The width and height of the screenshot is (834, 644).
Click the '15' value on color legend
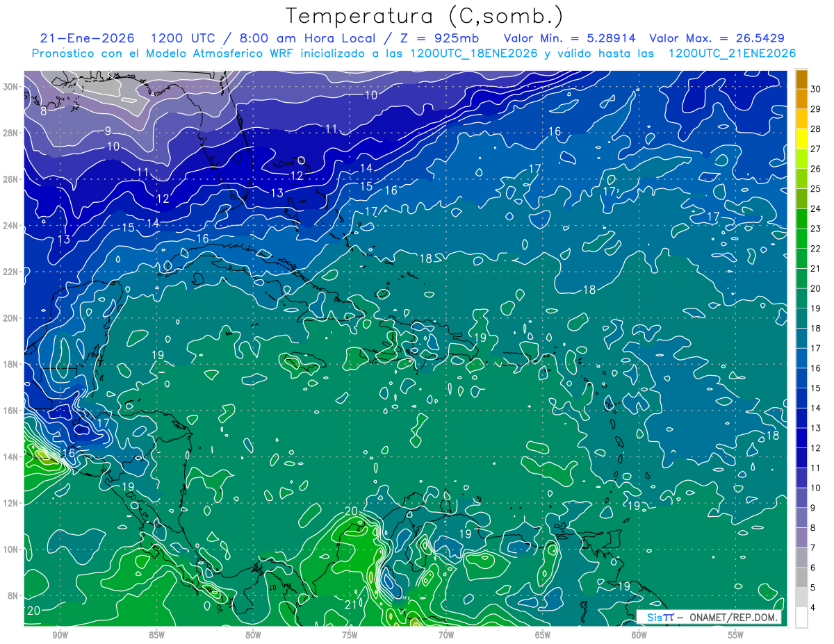pyautogui.click(x=816, y=388)
